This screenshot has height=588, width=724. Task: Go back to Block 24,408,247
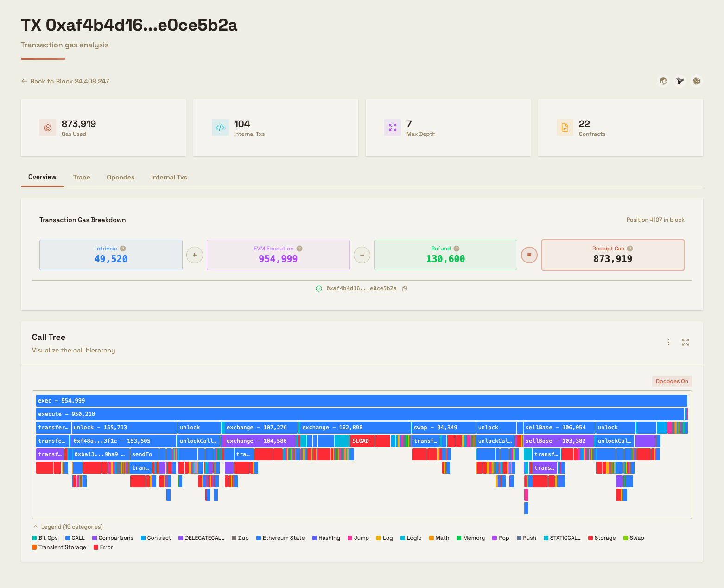click(x=65, y=81)
